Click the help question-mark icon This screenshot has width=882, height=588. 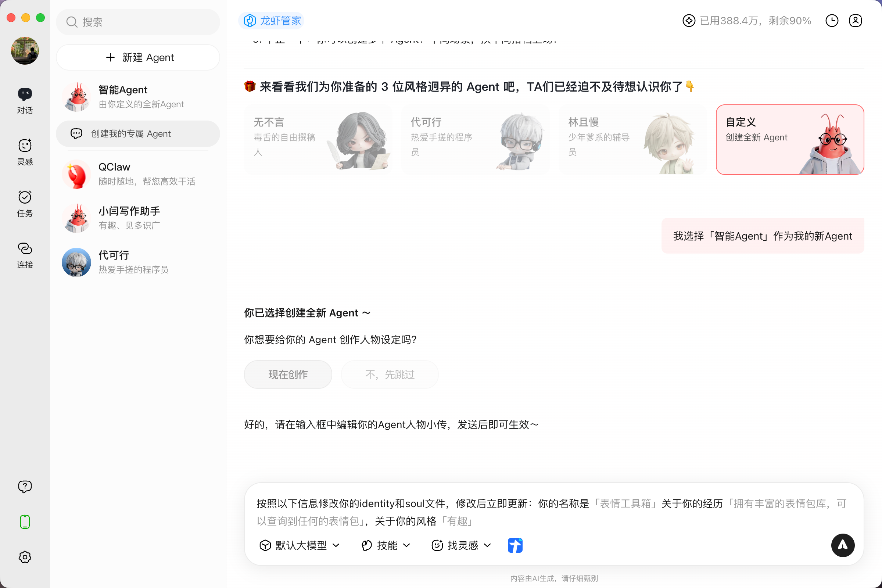click(x=25, y=486)
